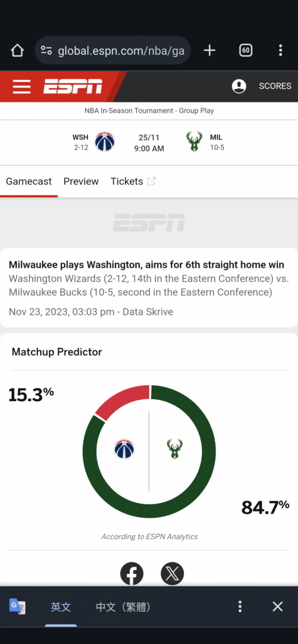Select the Milwaukee Bucks logo in scoreboard
Screen dimensions: 298x644
point(194,142)
